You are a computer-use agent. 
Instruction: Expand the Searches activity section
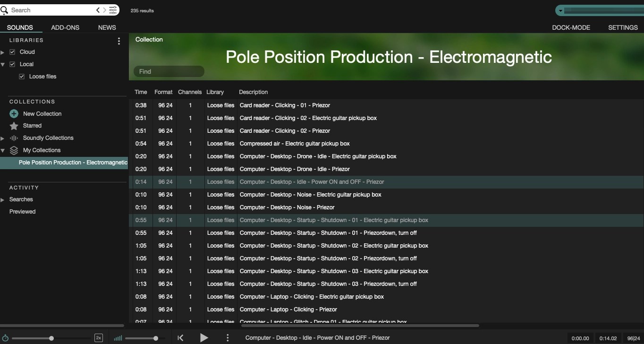coord(2,199)
